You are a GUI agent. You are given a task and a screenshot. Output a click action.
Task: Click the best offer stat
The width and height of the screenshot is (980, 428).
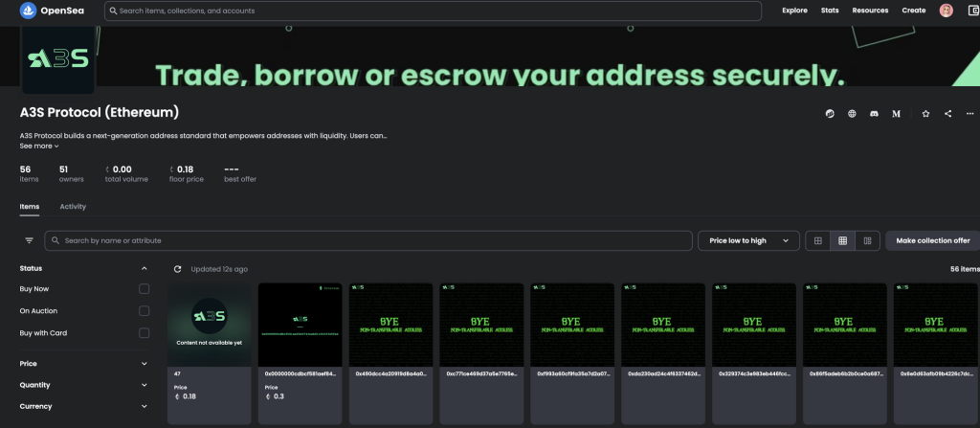pos(240,174)
